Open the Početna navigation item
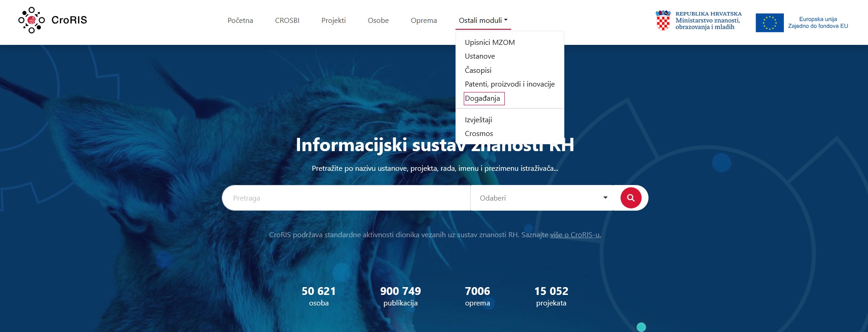 pyautogui.click(x=240, y=21)
